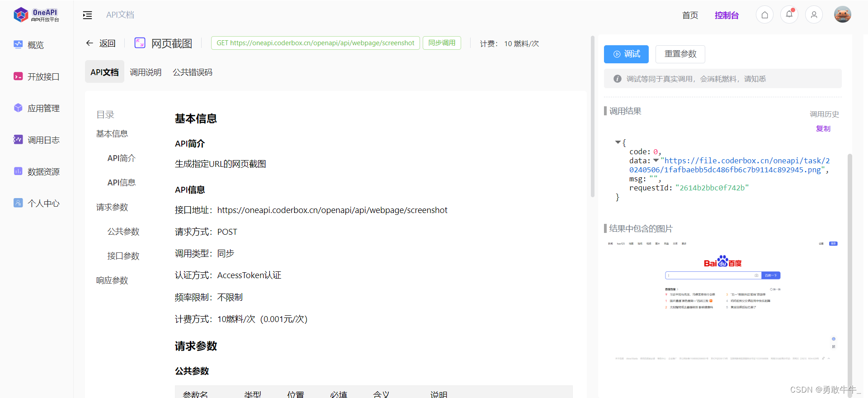Switch to the API文档 tab
The height and width of the screenshot is (398, 868).
104,72
